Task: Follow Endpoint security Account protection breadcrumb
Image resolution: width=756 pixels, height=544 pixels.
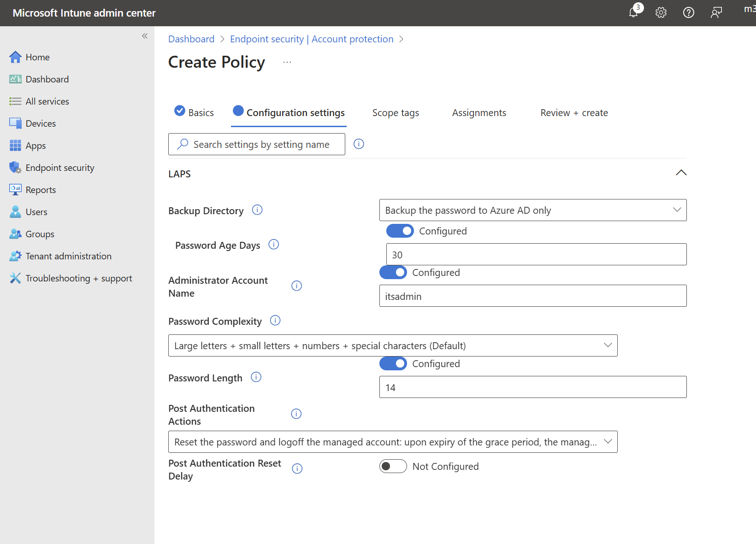Action: click(x=312, y=39)
